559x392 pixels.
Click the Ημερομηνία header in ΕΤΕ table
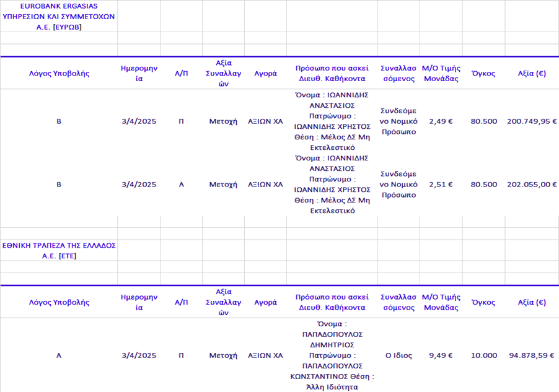point(139,302)
